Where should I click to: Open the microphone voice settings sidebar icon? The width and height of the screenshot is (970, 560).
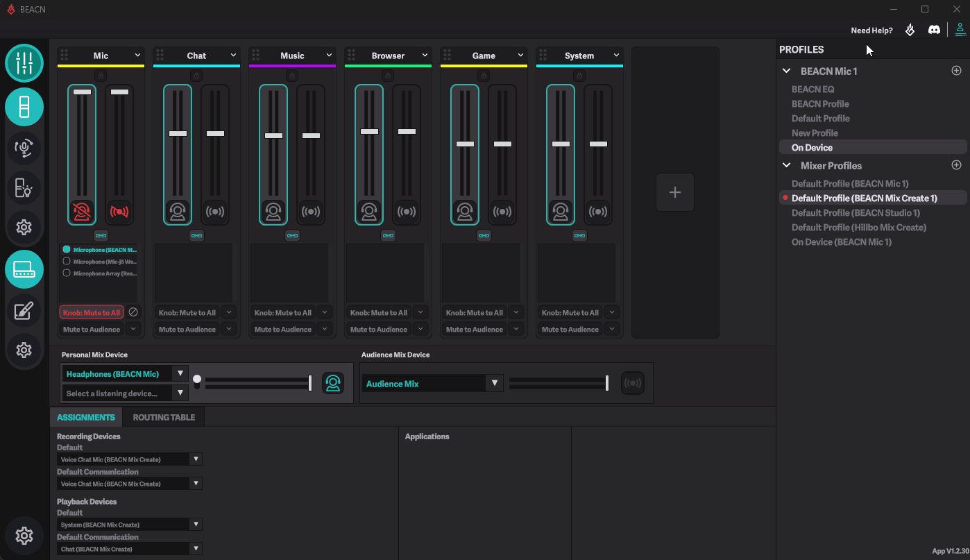pyautogui.click(x=24, y=147)
